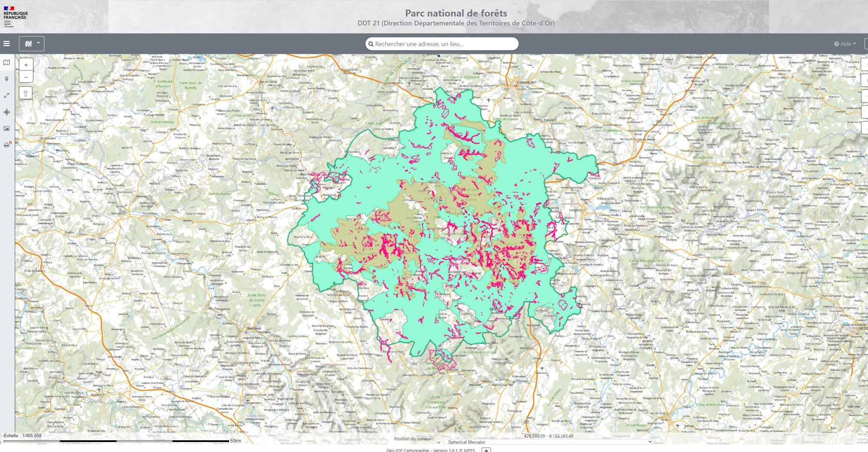Click the Parc national de forêts title
The width and height of the screenshot is (868, 452).
point(456,13)
